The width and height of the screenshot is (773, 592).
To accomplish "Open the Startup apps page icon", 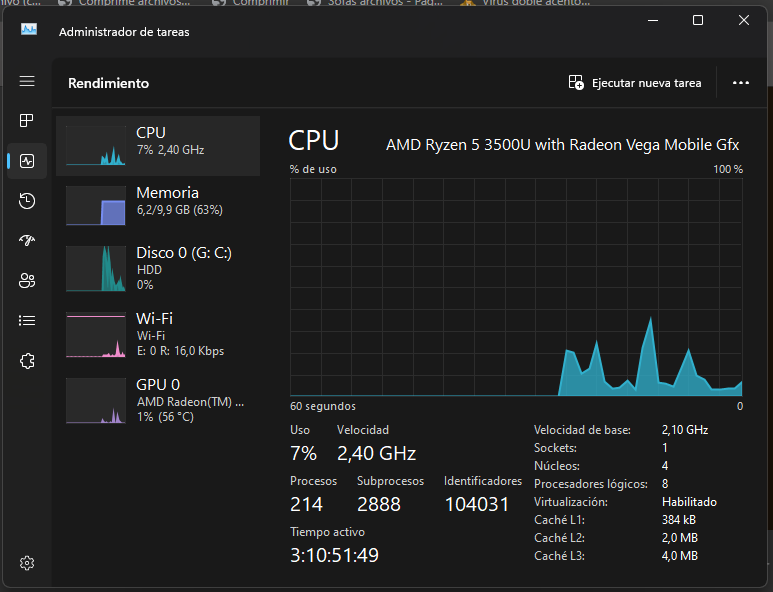I will click(27, 241).
